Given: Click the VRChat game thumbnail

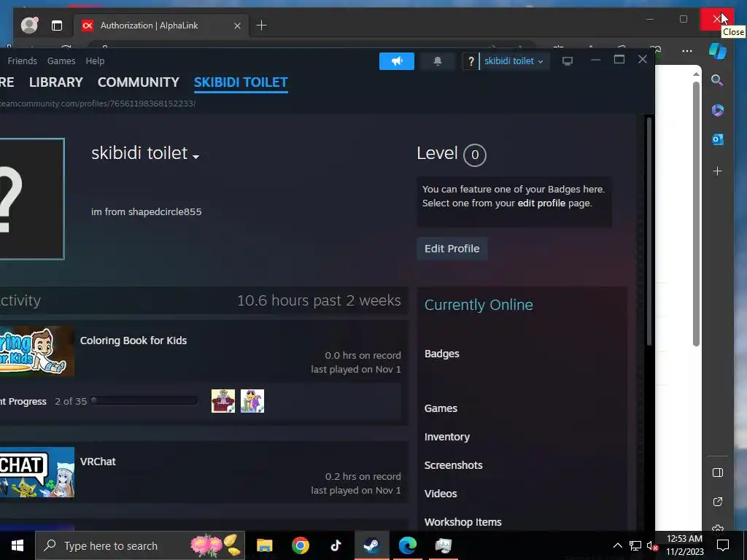Looking at the screenshot, I should 36,472.
